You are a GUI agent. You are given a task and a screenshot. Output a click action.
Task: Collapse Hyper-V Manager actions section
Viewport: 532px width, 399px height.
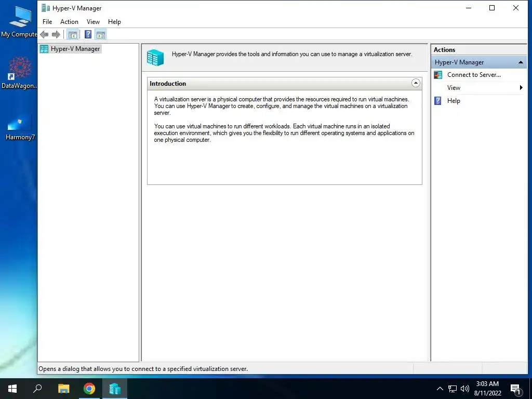click(x=521, y=62)
